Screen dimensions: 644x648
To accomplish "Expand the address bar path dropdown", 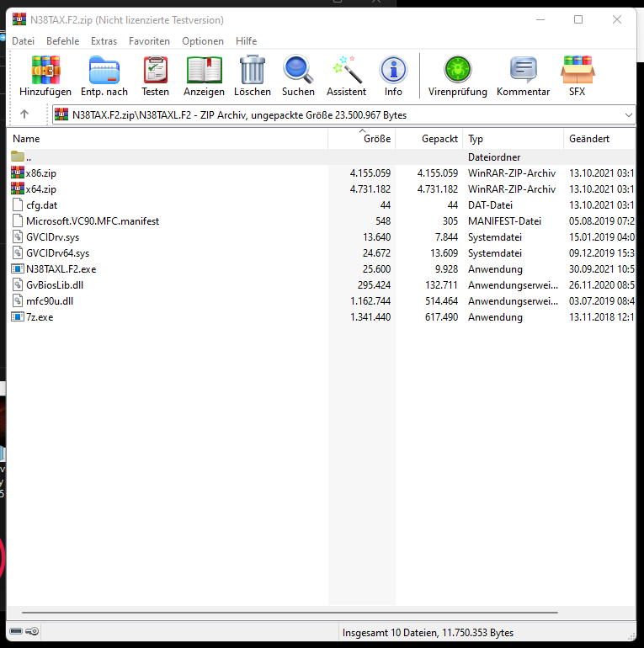I will (x=628, y=115).
